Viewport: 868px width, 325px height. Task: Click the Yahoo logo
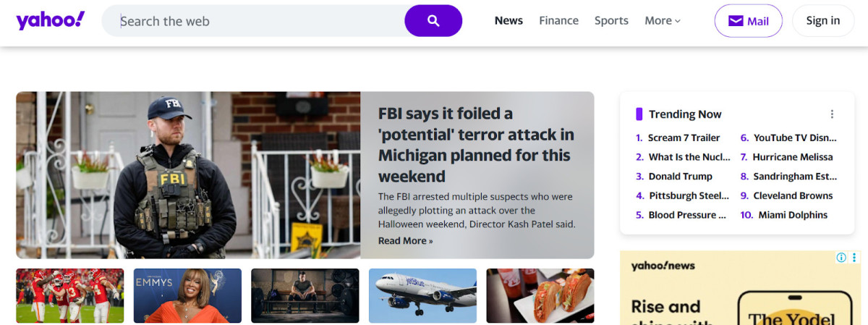(x=50, y=21)
